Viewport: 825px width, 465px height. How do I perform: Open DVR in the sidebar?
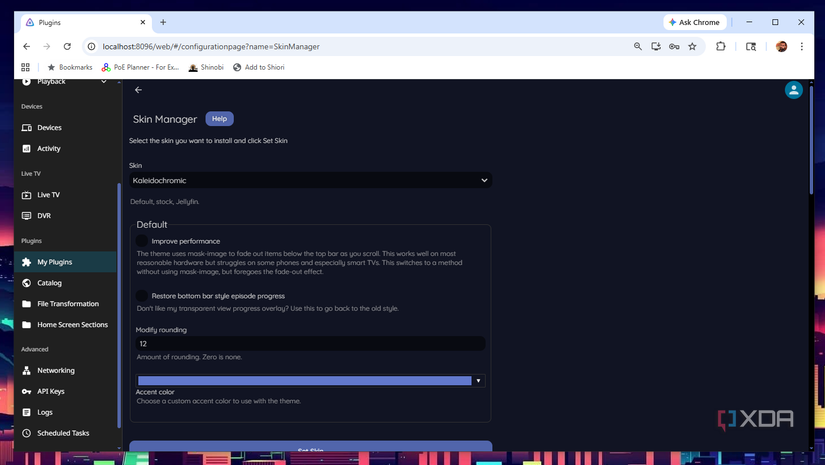pyautogui.click(x=65, y=216)
